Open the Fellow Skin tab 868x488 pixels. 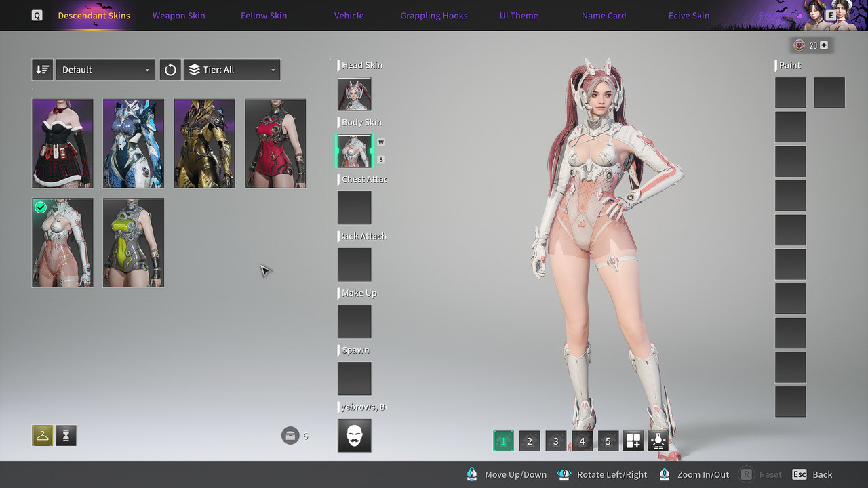tap(264, 15)
